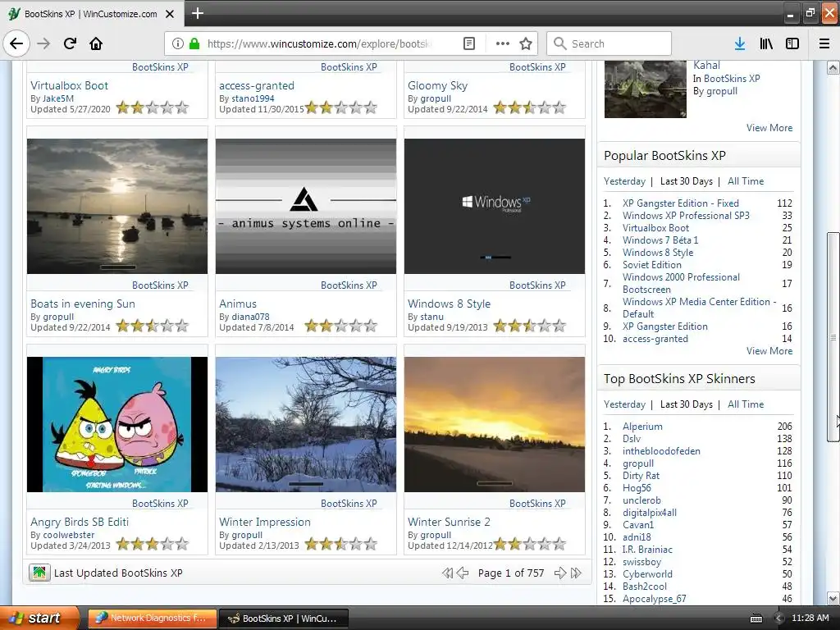The width and height of the screenshot is (840, 630).
Task: Expand hidden tray icons arrow
Action: [x=779, y=619]
